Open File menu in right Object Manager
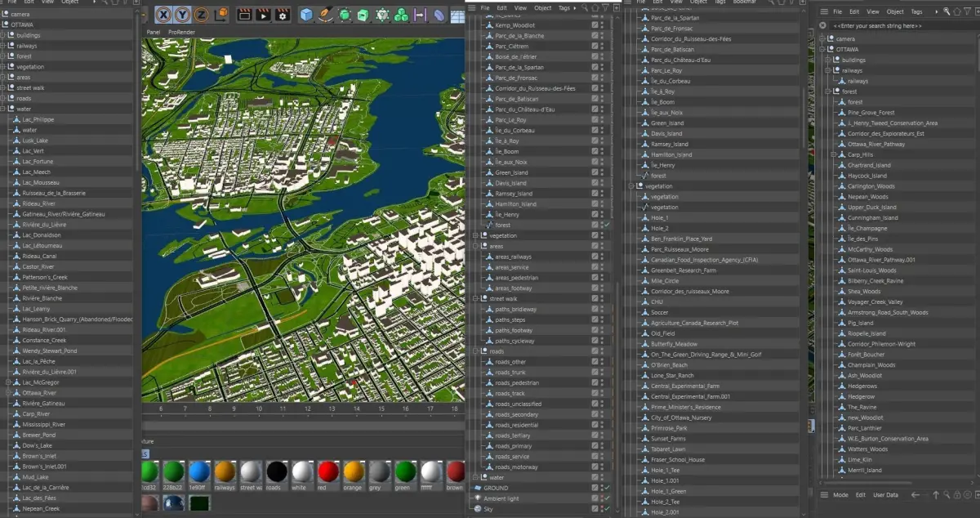This screenshot has width=980, height=518. (837, 11)
